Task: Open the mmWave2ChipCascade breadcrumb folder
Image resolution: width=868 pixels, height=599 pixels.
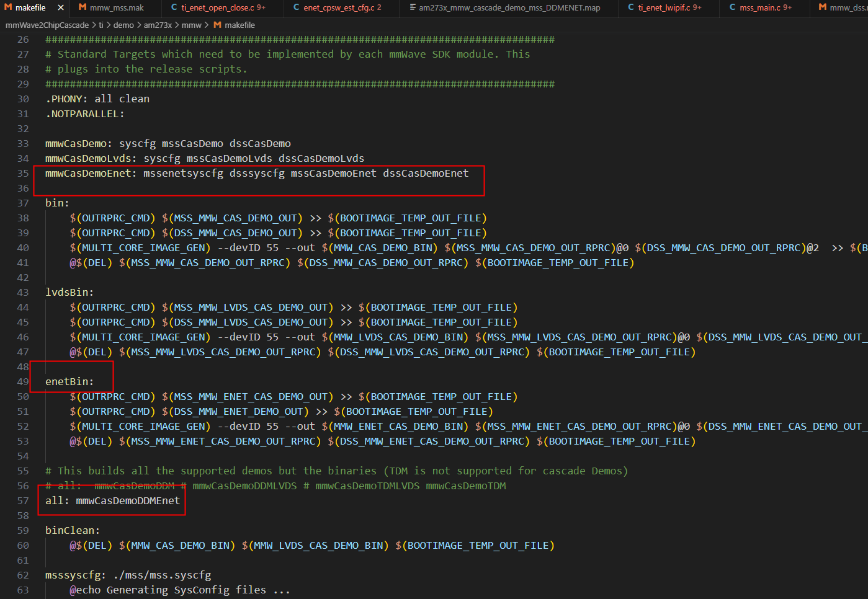Action: coord(47,25)
